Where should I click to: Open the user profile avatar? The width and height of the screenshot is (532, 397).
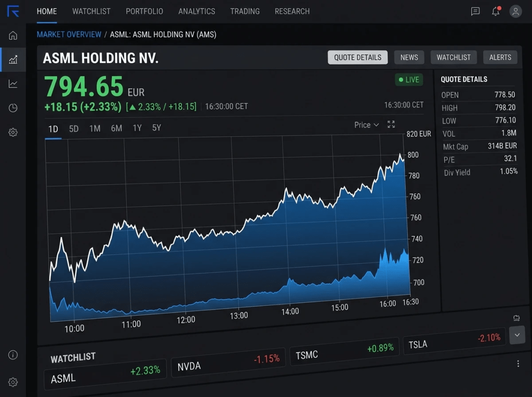pyautogui.click(x=515, y=11)
